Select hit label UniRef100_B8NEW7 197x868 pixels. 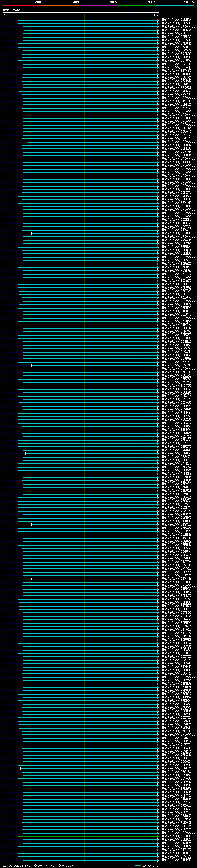click(x=177, y=148)
